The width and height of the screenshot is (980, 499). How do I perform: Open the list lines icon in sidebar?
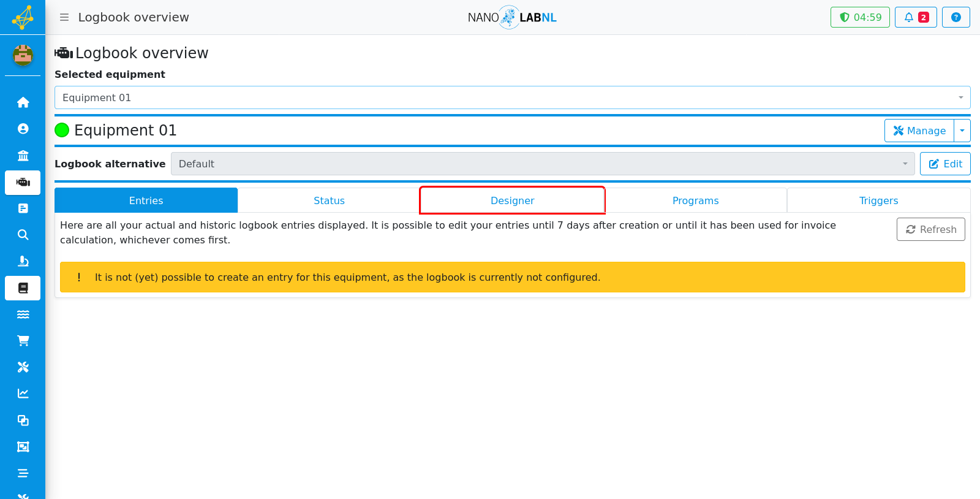point(23,473)
